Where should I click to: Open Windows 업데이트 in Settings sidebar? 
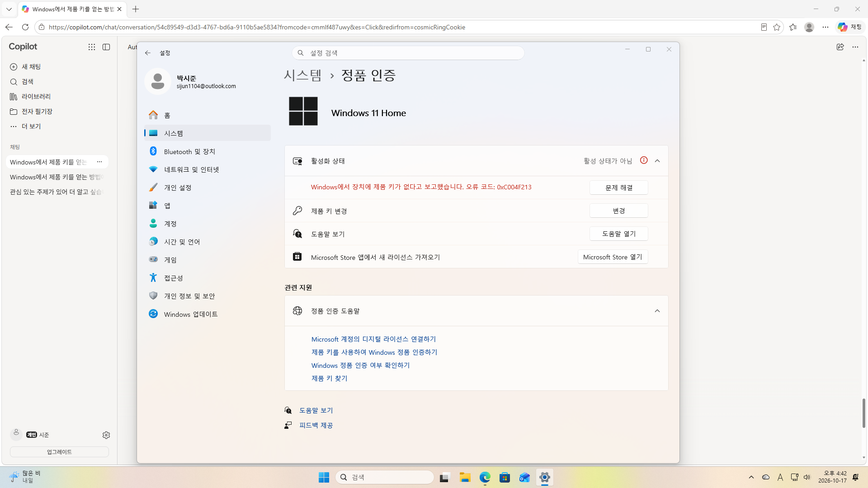(208, 314)
